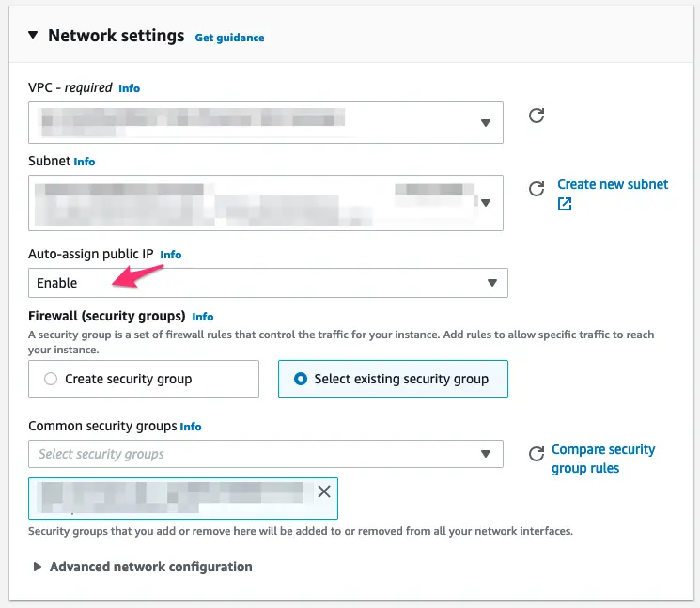The image size is (700, 608).
Task: View Info for Firewall security groups
Action: [x=203, y=317]
